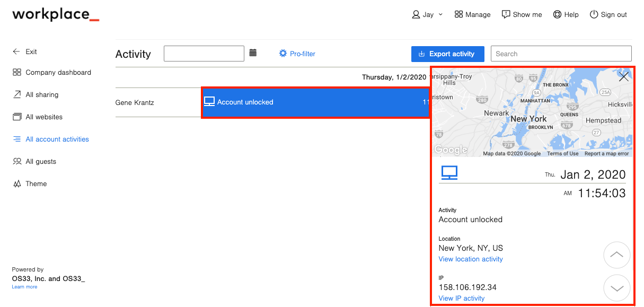Open the calendar date picker icon
644x307 pixels.
coord(253,53)
